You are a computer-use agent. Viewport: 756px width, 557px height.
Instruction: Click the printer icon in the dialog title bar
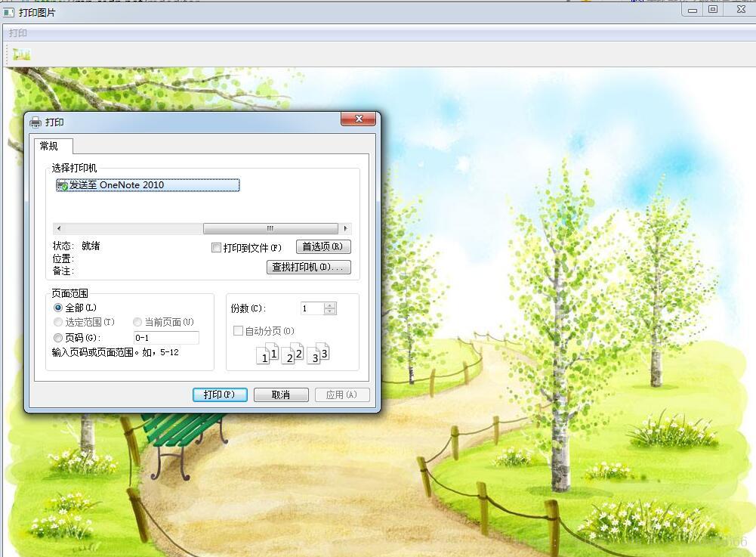[36, 121]
